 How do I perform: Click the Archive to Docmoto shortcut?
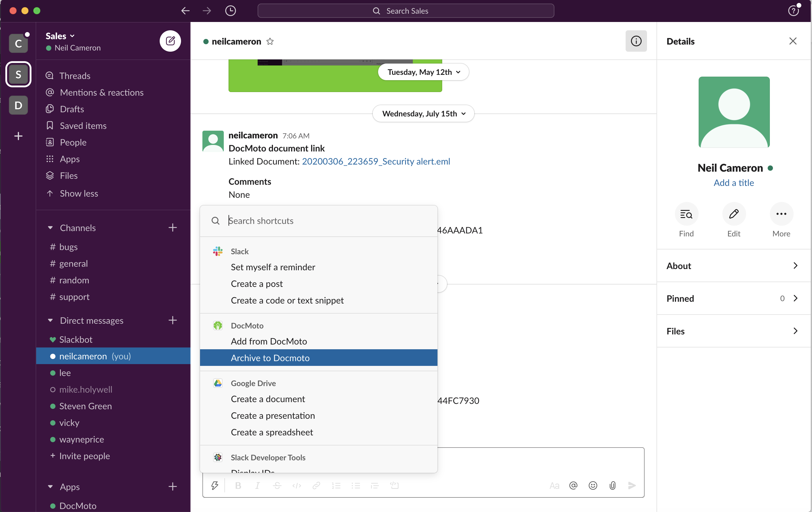(x=318, y=358)
